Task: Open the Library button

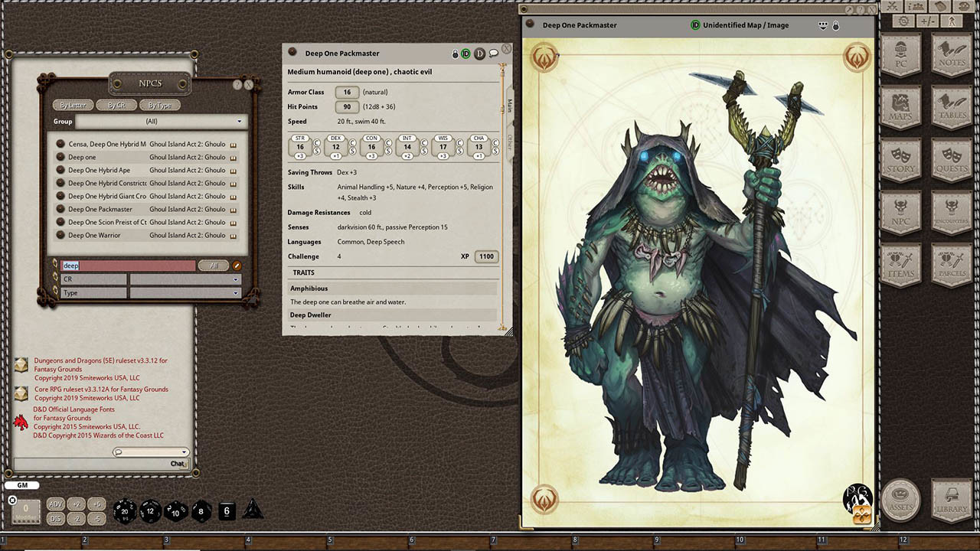Action: click(952, 500)
